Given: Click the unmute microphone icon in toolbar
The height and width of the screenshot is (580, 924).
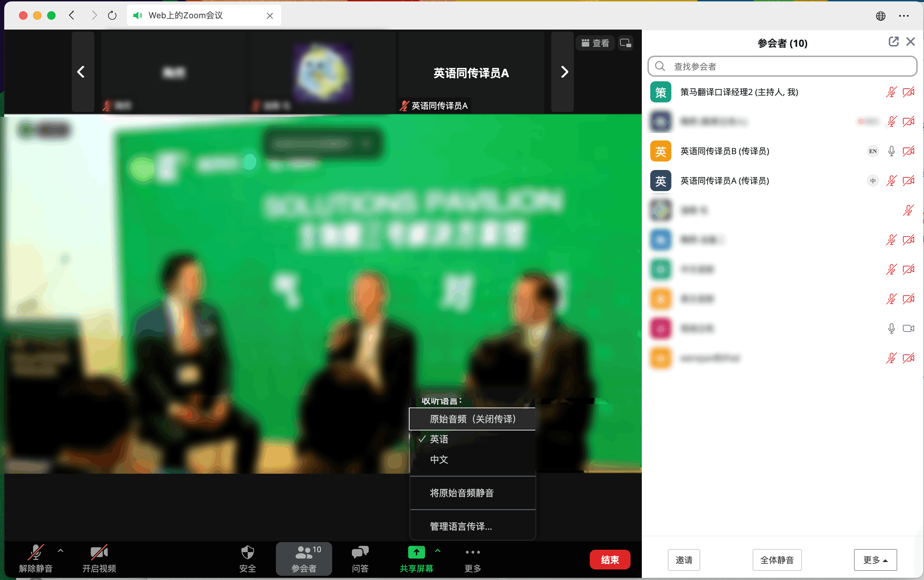Looking at the screenshot, I should (36, 553).
